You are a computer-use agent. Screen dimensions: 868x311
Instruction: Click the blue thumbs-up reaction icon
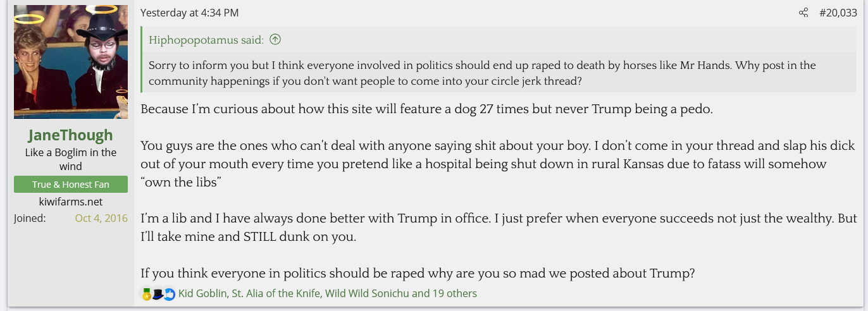[x=169, y=294]
